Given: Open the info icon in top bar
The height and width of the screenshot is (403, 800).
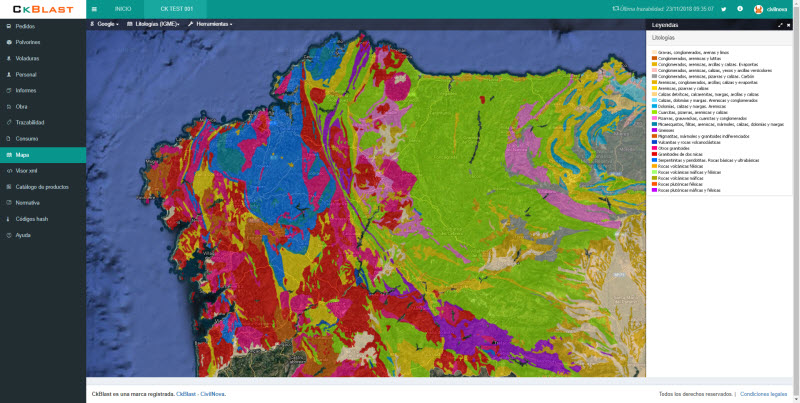Looking at the screenshot, I should coord(739,8).
